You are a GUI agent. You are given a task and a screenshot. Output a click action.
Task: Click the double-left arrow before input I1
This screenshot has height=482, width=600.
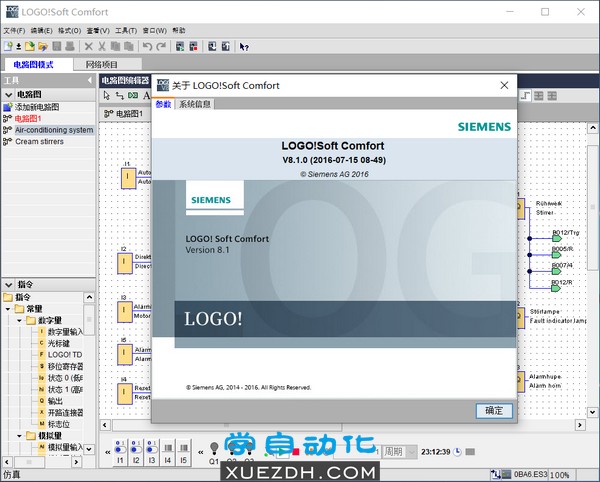[x=108, y=452]
